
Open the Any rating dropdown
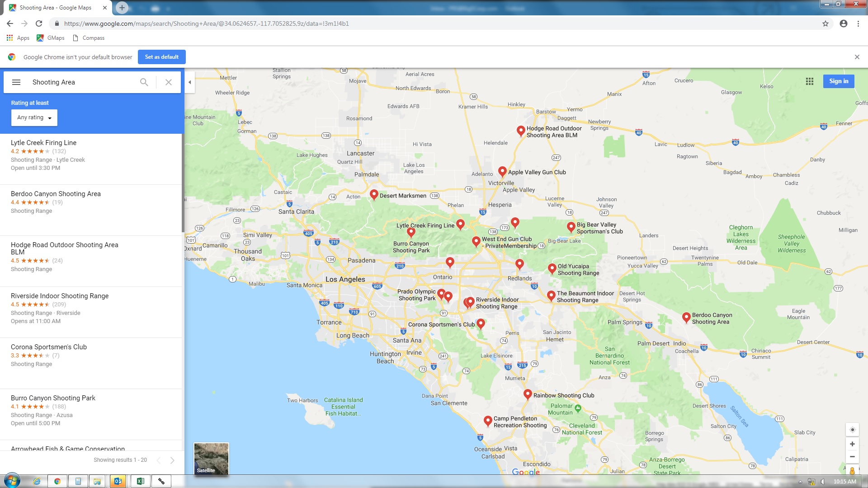34,117
